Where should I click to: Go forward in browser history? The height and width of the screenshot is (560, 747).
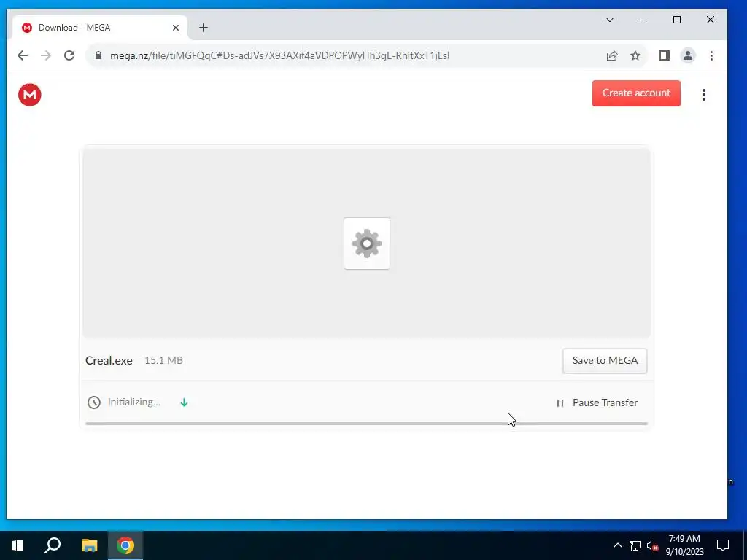46,55
